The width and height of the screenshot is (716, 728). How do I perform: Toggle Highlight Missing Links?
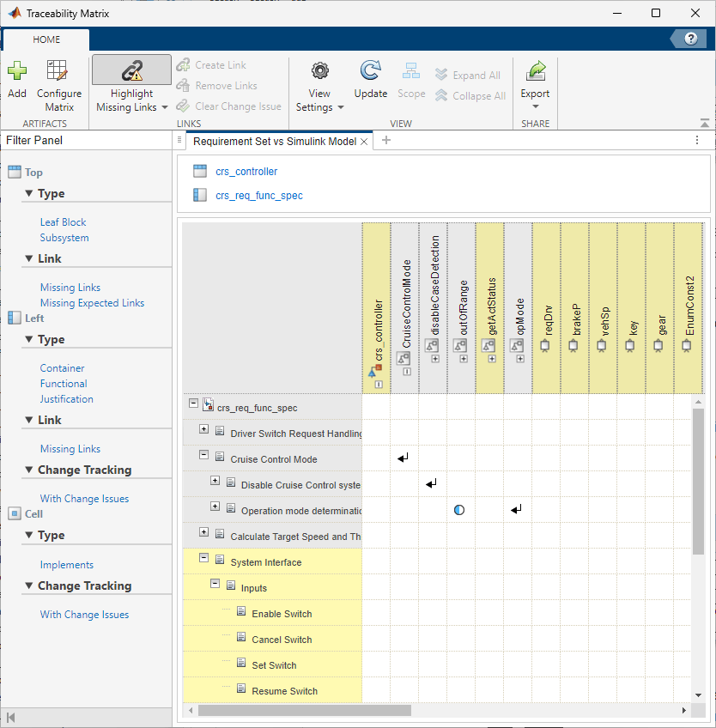pyautogui.click(x=132, y=70)
